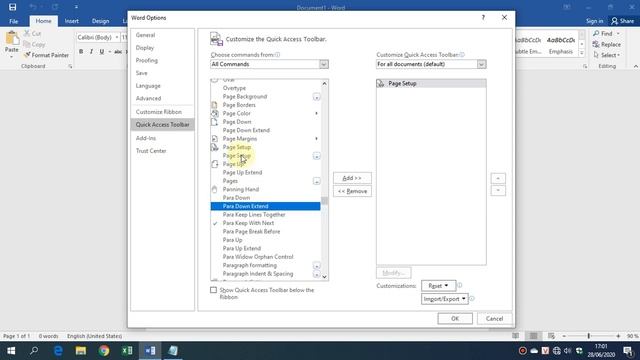Click the Move Down arrow button

[498, 191]
